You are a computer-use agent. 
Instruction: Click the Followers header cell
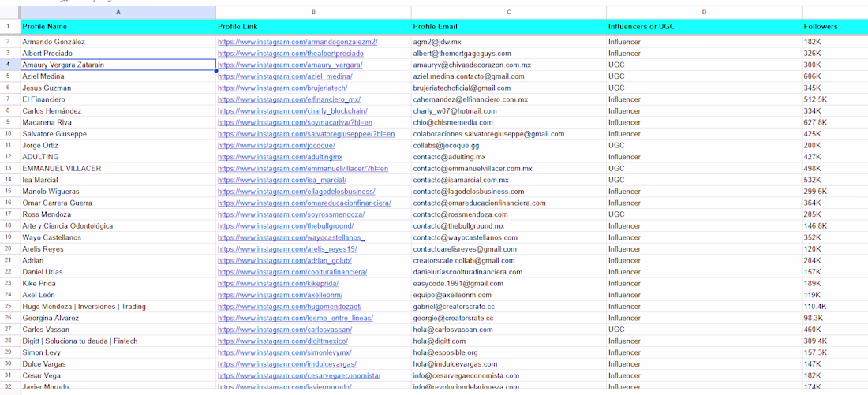835,26
